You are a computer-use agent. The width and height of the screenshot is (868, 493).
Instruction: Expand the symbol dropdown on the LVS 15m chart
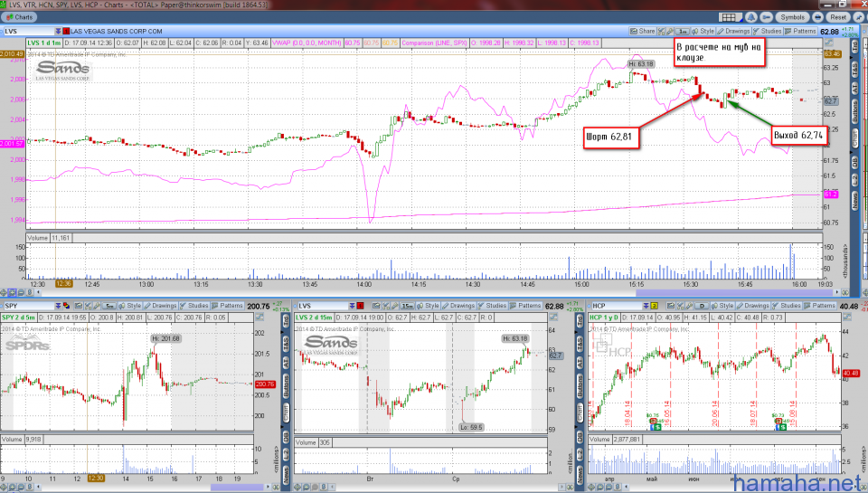pyautogui.click(x=352, y=306)
